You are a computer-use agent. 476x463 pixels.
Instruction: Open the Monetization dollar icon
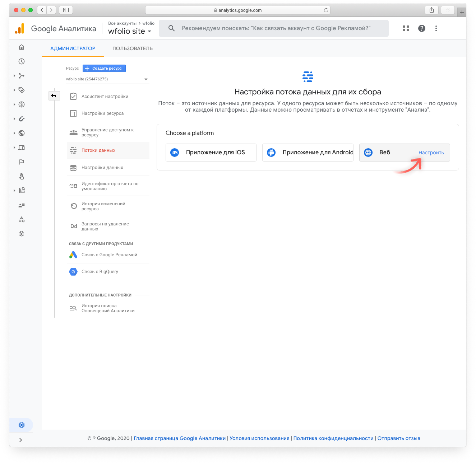22,104
